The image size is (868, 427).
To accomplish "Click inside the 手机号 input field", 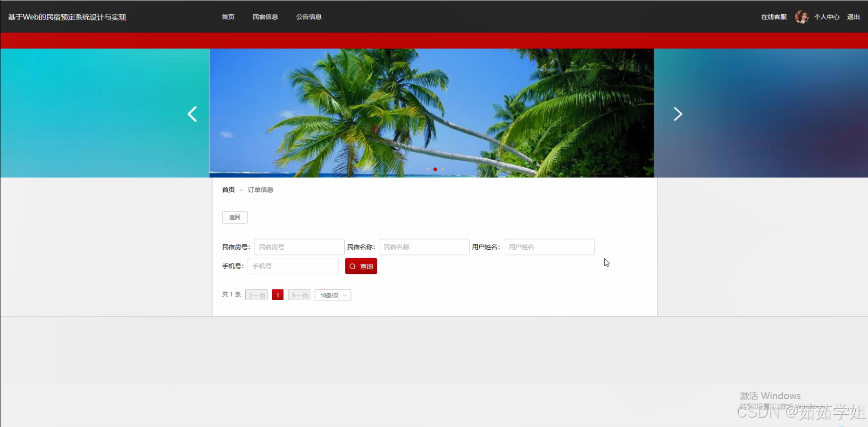I will pos(292,266).
